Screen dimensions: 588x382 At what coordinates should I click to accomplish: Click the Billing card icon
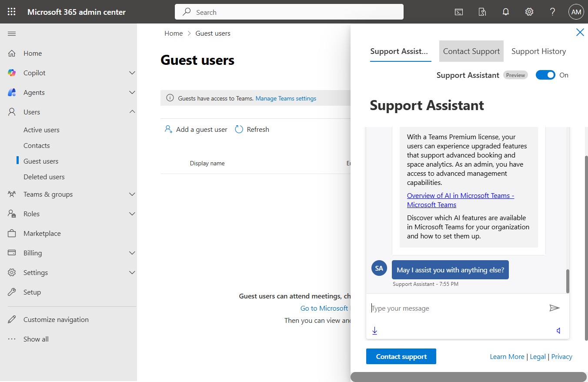point(12,253)
